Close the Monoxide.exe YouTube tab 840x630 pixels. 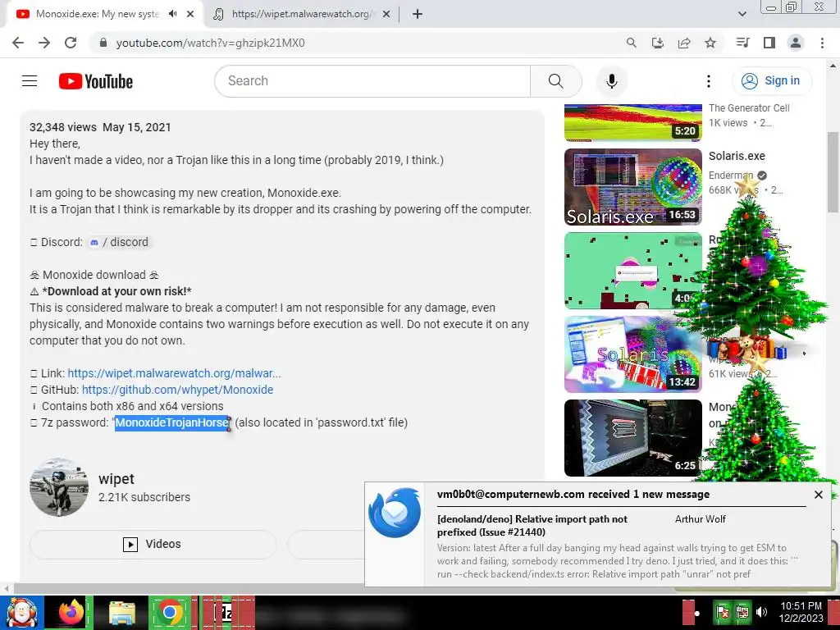coord(190,14)
